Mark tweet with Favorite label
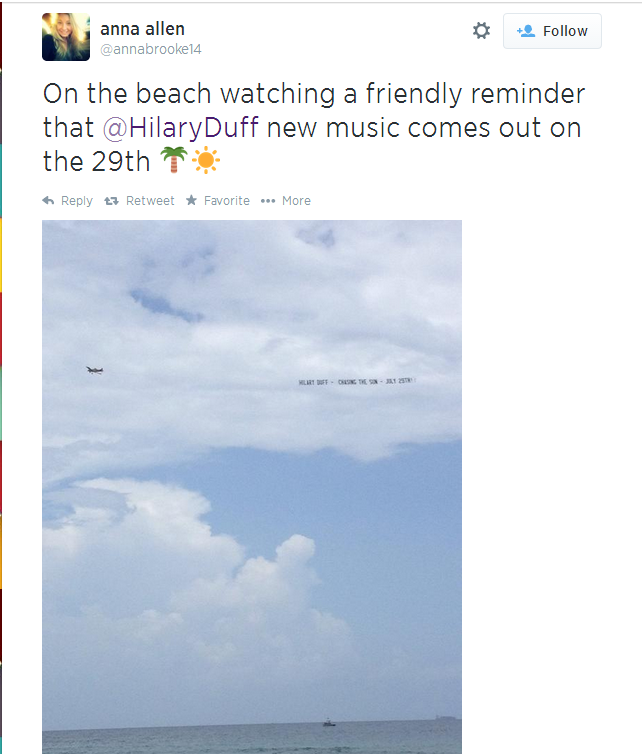Image resolution: width=642 pixels, height=754 pixels. coord(227,201)
